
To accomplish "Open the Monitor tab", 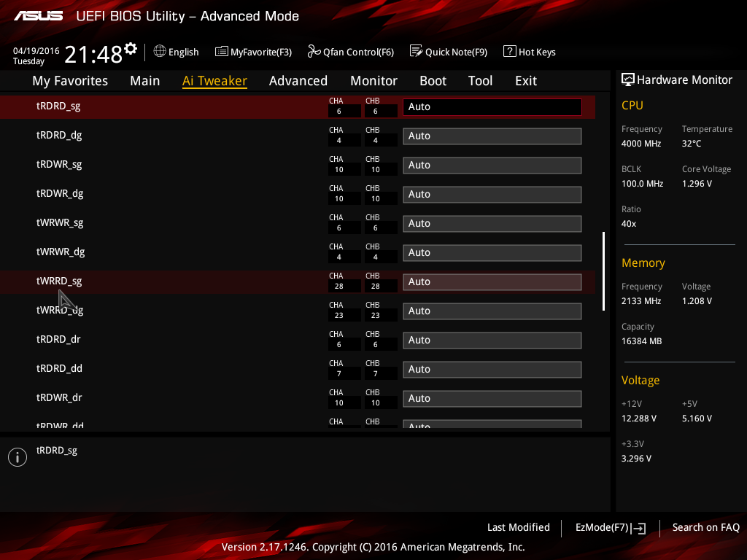I will pos(373,81).
